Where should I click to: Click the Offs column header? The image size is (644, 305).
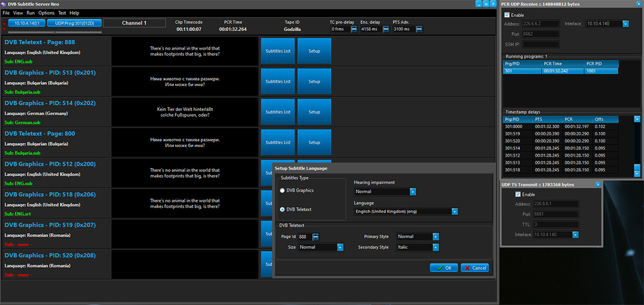605,119
